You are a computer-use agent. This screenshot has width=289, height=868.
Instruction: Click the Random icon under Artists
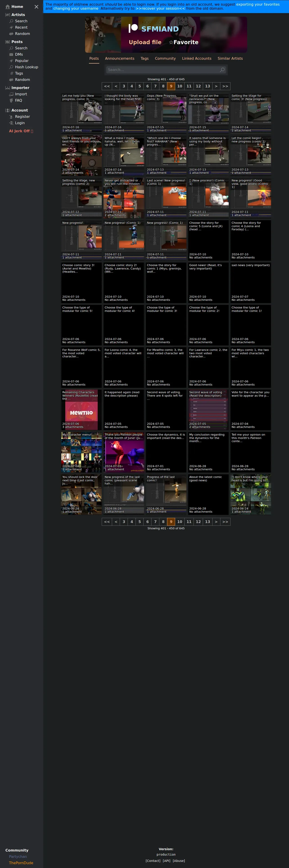coord(11,34)
